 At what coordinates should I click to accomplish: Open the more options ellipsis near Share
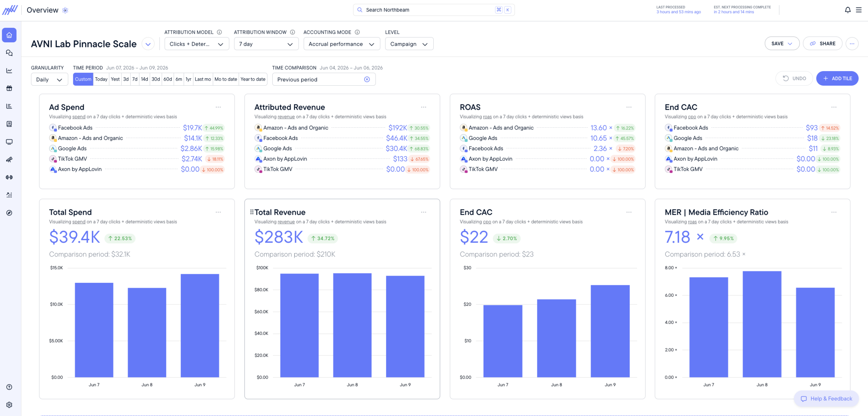click(852, 43)
